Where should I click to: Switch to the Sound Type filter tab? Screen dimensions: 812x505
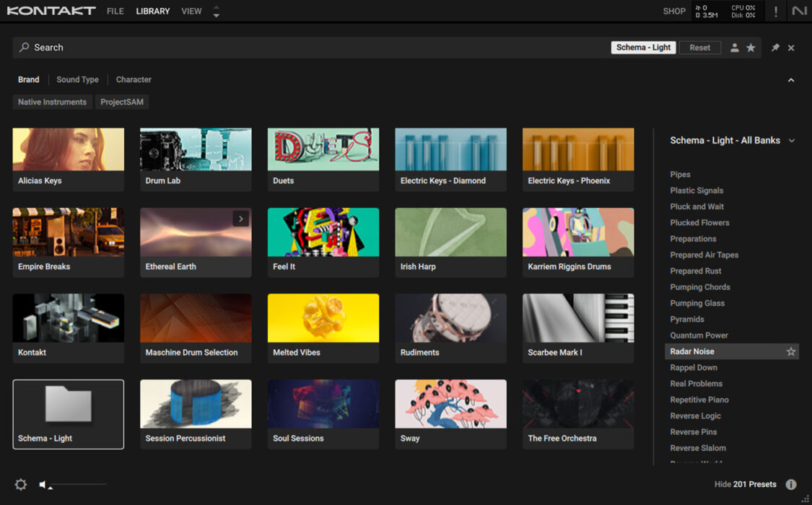coord(77,79)
